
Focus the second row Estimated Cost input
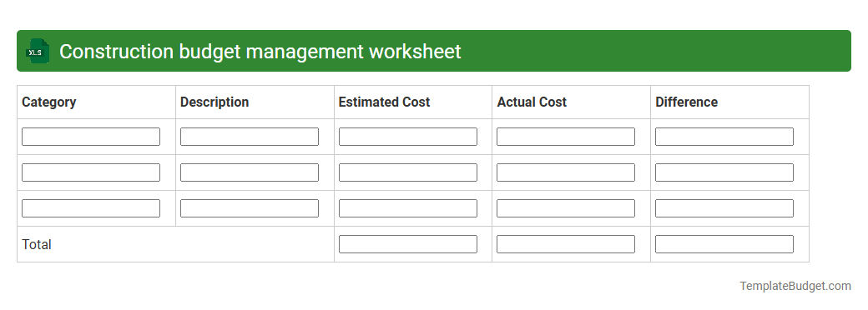(x=408, y=172)
